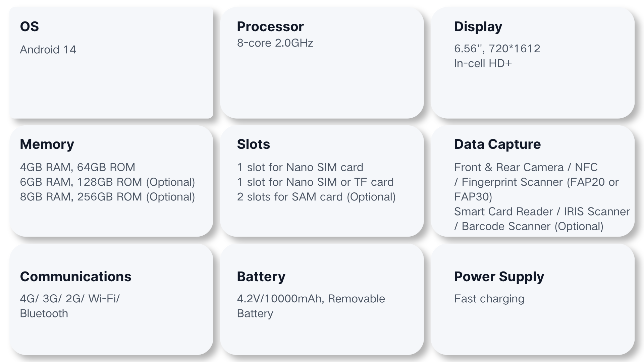The width and height of the screenshot is (644, 362).
Task: Click the 6.56'', 720*1612 resolution text
Action: (497, 49)
